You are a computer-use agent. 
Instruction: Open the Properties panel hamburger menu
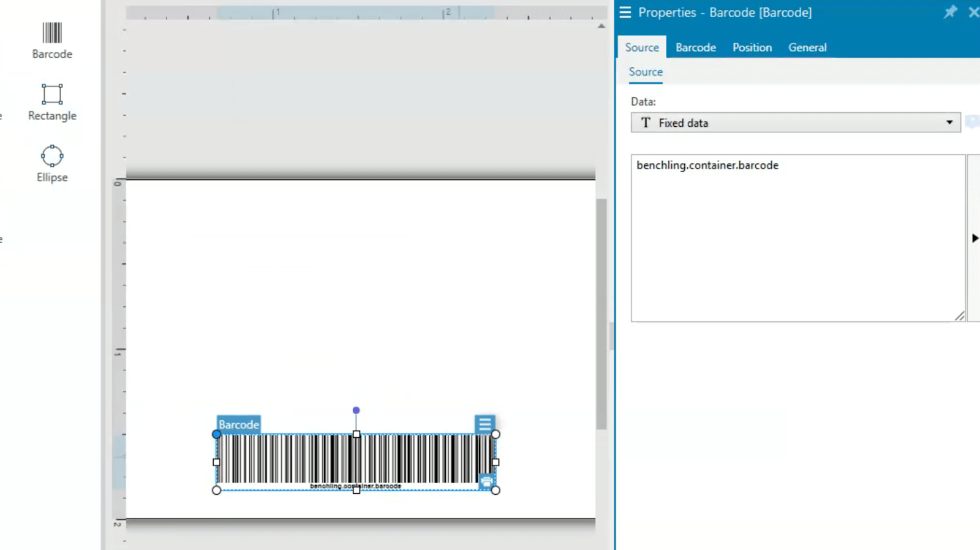625,12
